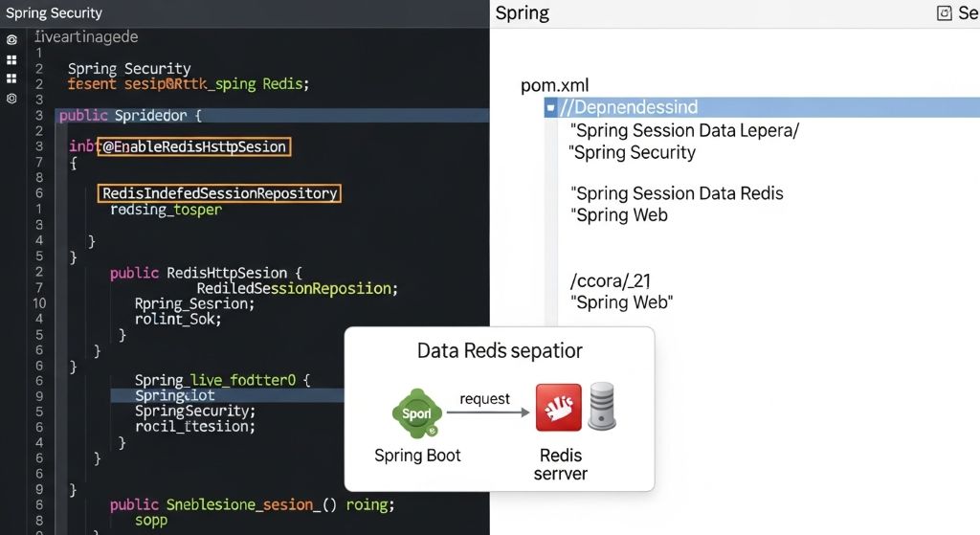This screenshot has height=535, width=980.
Task: Open the Spring panel tab
Action: coord(523,13)
